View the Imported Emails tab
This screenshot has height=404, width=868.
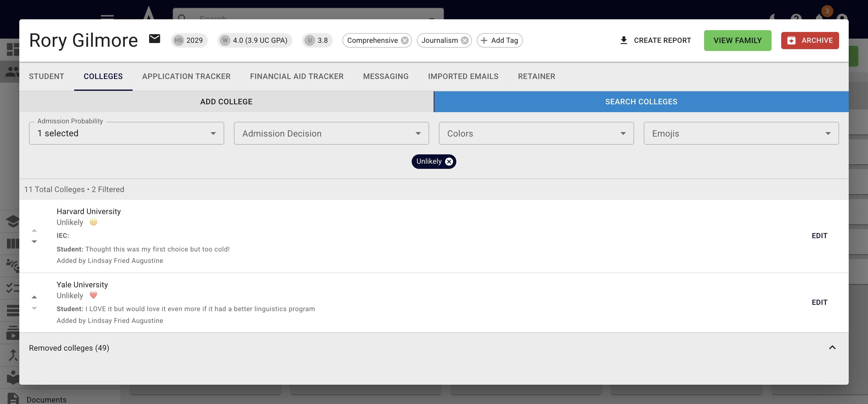463,77
